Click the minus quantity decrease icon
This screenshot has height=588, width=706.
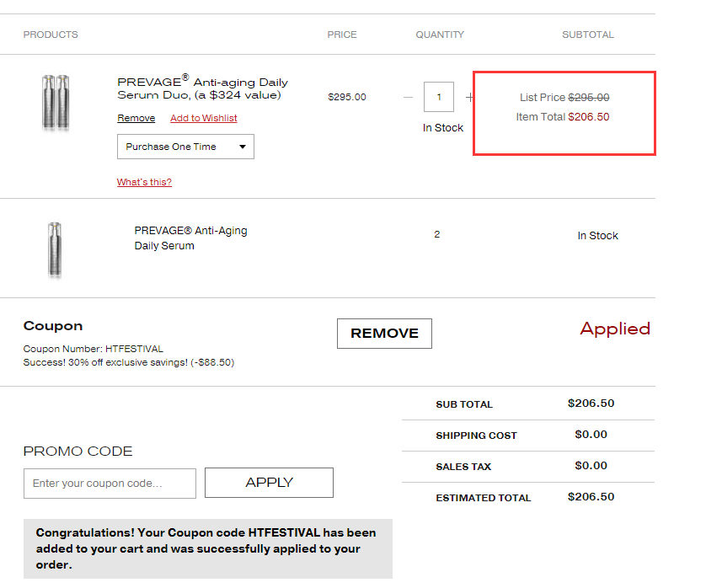pyautogui.click(x=409, y=97)
